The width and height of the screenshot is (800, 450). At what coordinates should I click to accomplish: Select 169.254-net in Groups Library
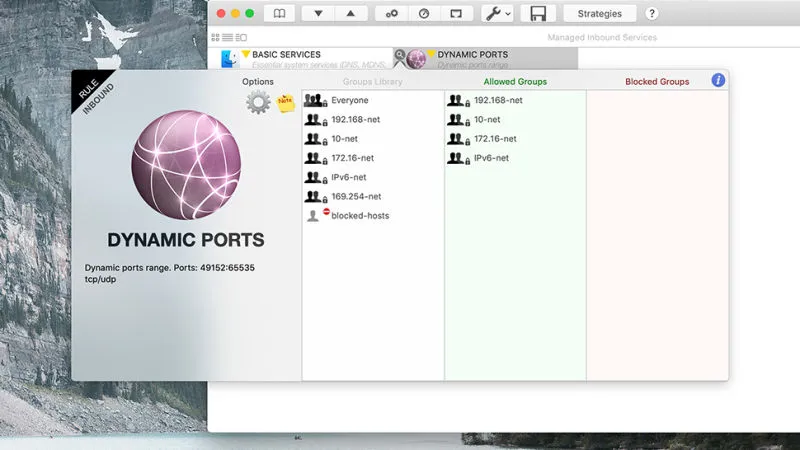tap(356, 197)
